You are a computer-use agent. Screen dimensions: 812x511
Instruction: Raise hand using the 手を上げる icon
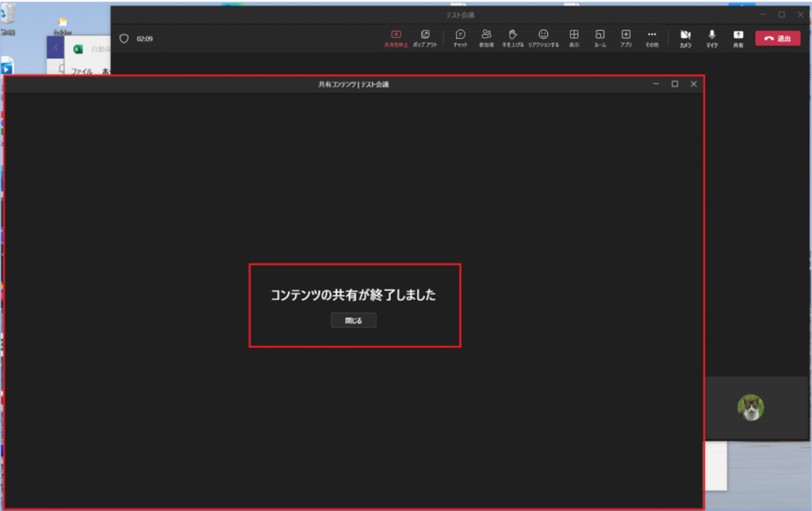pyautogui.click(x=512, y=36)
